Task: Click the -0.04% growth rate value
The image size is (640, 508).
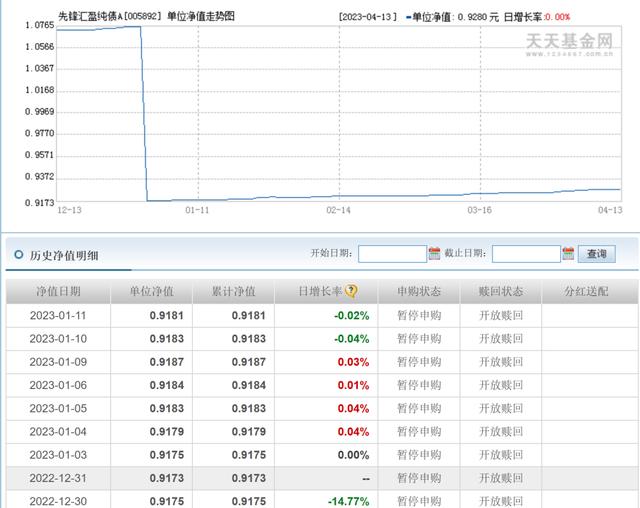Action: (x=351, y=339)
